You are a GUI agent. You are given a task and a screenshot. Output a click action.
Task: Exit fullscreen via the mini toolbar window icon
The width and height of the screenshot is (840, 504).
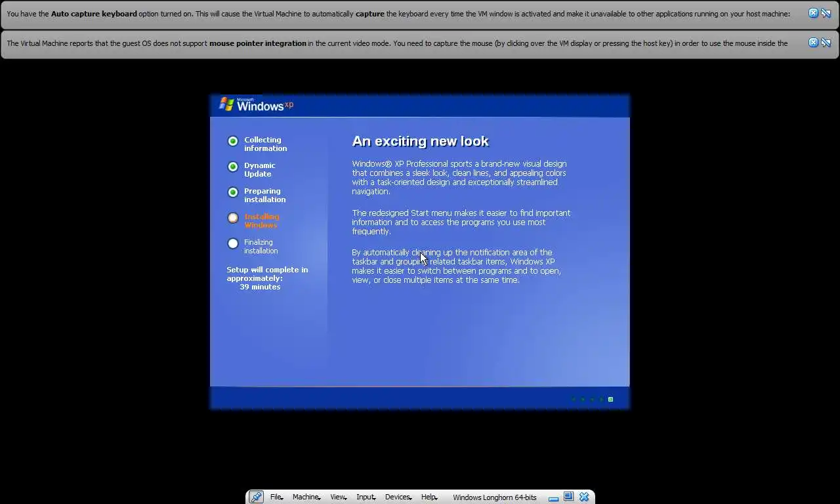coord(568,497)
